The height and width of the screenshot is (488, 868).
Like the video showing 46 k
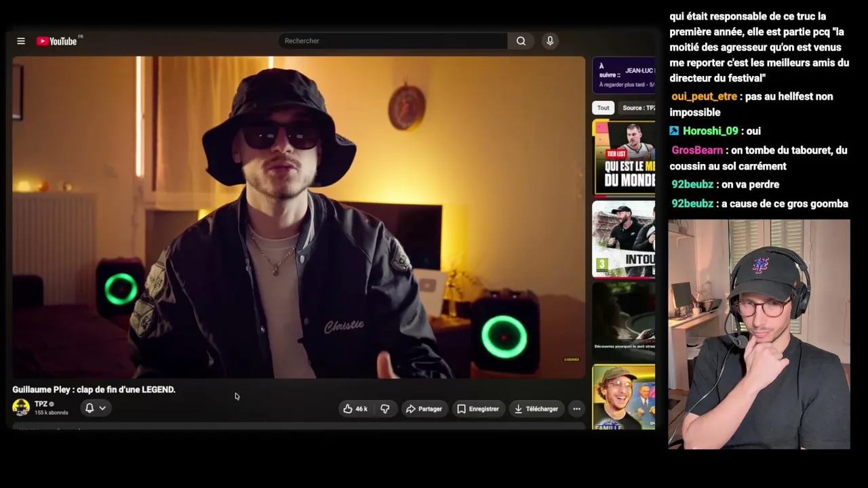tap(355, 409)
